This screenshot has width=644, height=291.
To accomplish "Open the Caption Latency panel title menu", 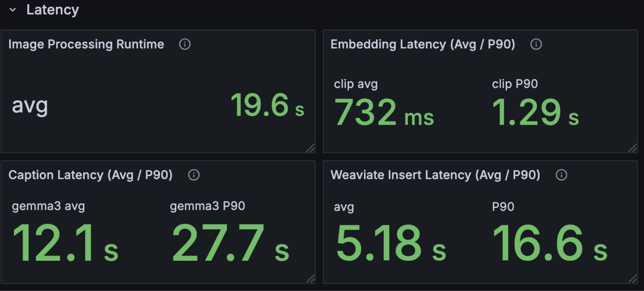I will (90, 175).
